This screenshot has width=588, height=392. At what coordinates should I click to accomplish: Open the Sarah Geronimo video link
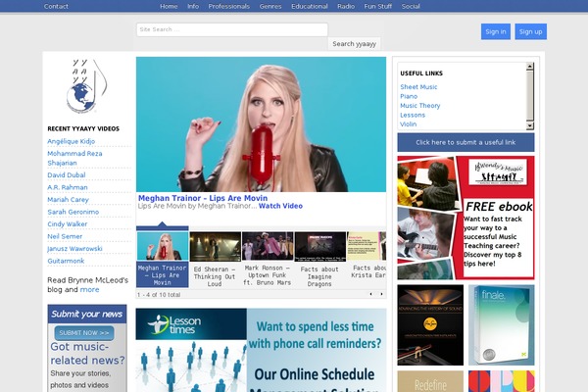pos(73,212)
